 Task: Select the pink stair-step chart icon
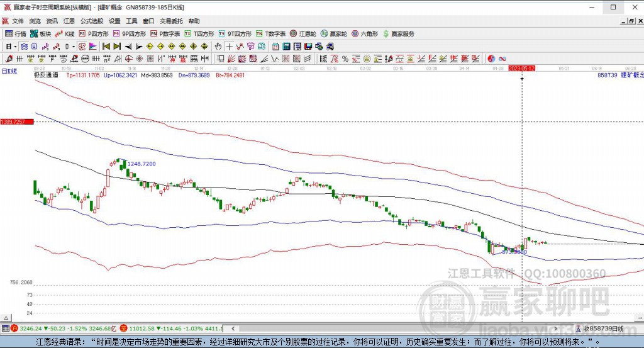click(45, 47)
